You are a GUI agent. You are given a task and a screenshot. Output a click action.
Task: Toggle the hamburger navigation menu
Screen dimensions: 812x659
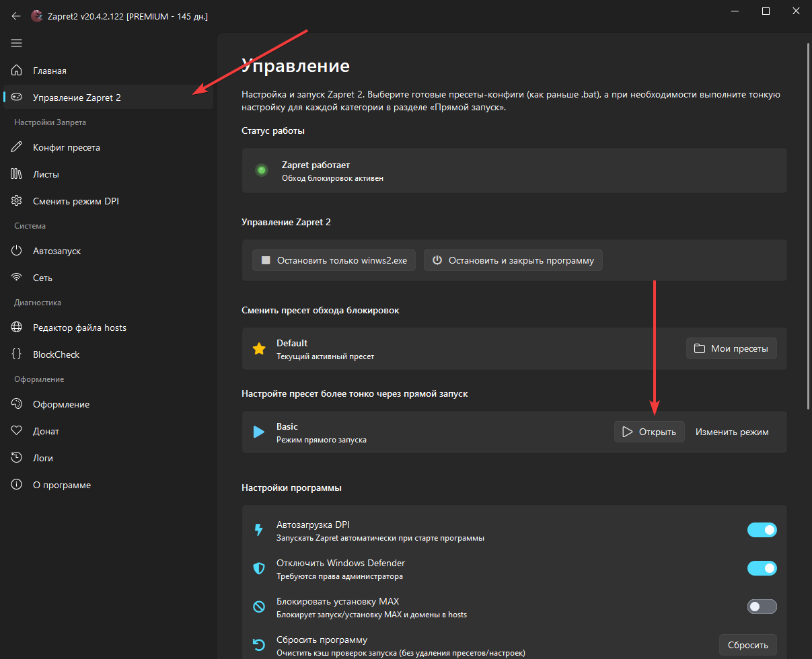pyautogui.click(x=17, y=43)
